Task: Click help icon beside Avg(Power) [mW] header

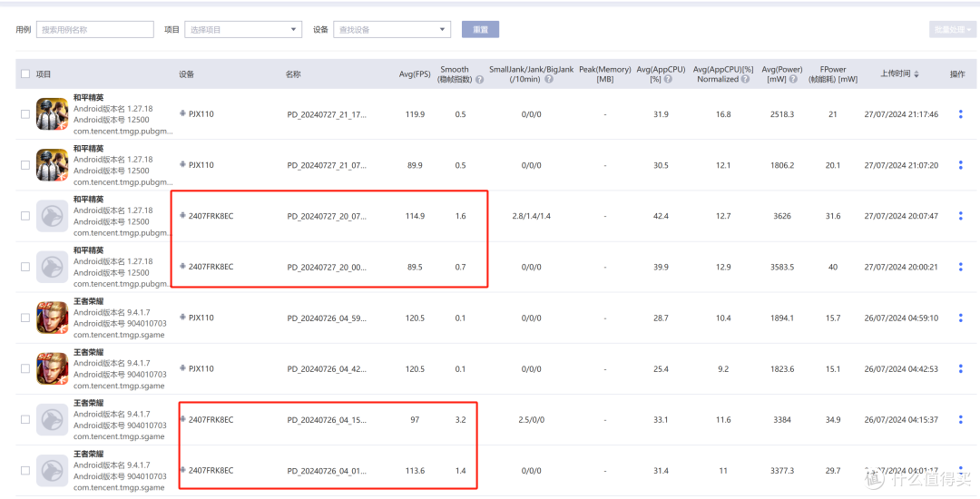Action: click(793, 80)
